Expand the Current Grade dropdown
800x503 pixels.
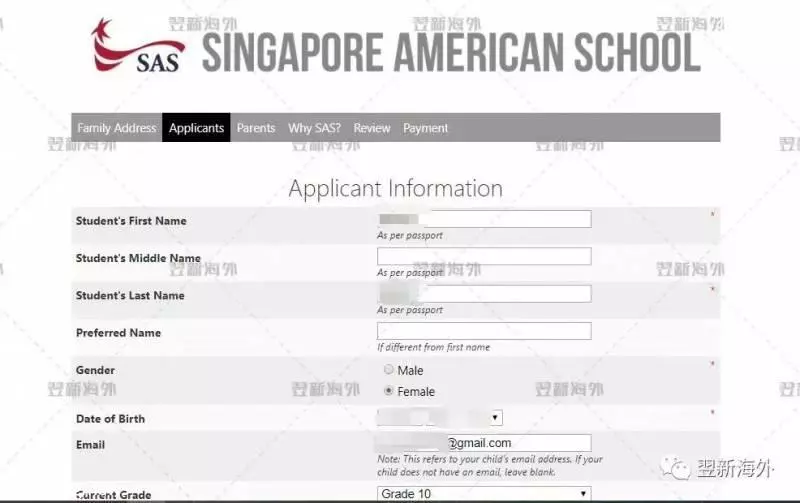pyautogui.click(x=484, y=494)
